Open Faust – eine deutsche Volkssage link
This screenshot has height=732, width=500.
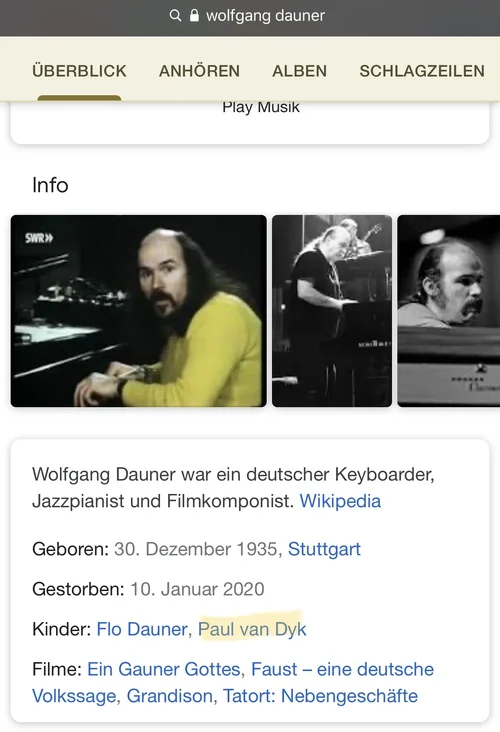tap(233, 683)
